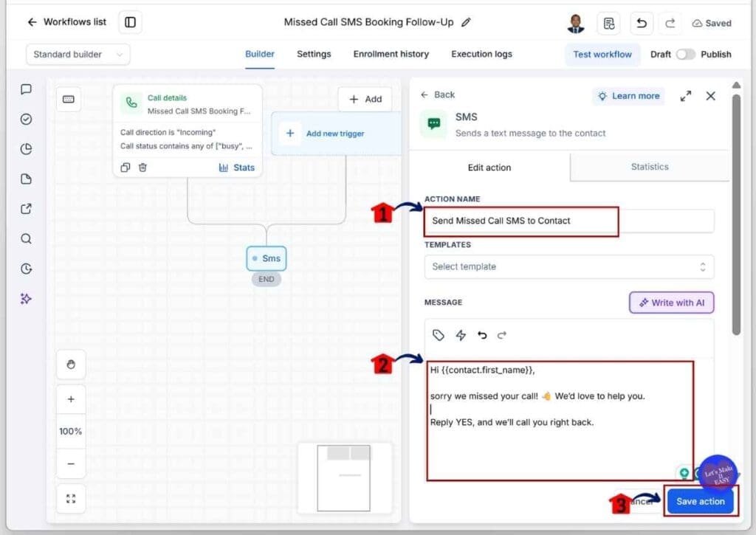Image resolution: width=756 pixels, height=535 pixels.
Task: Expand the SMS panel to full size
Action: [686, 96]
